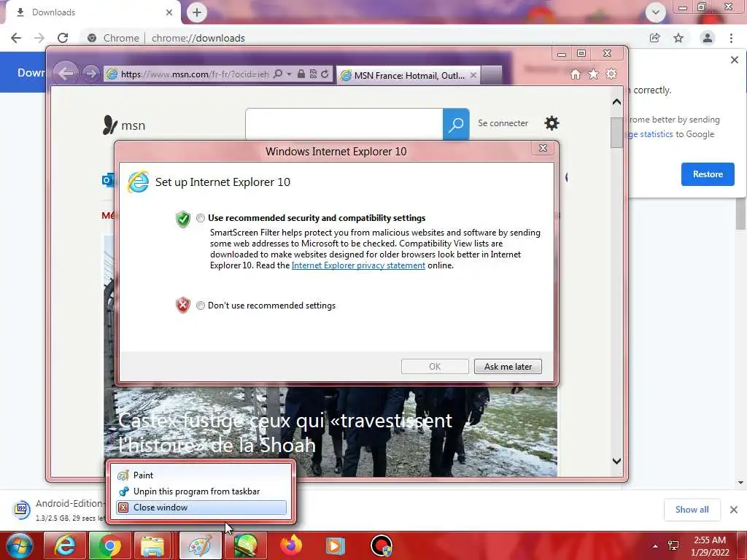
Task: Click Internet Explorer taskbar icon
Action: click(64, 545)
